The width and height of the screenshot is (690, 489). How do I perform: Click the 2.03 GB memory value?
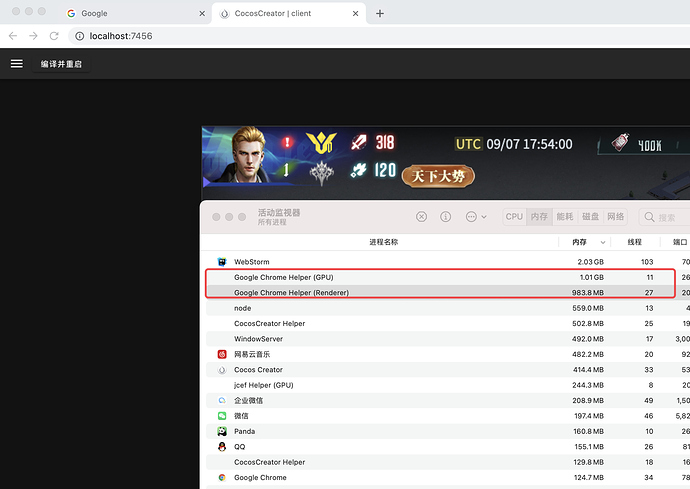(591, 262)
